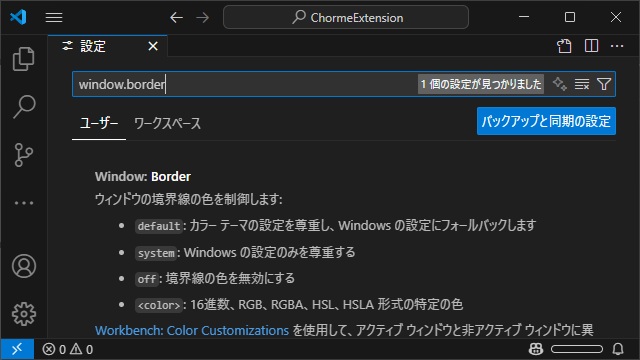
Task: Open the settings filter funnel menu
Action: (x=604, y=84)
